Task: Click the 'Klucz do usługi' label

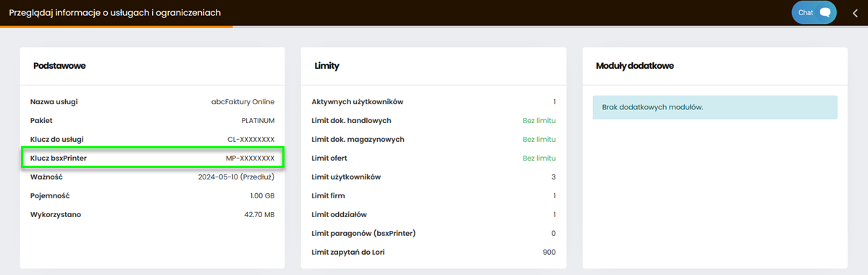Action: pyautogui.click(x=57, y=140)
